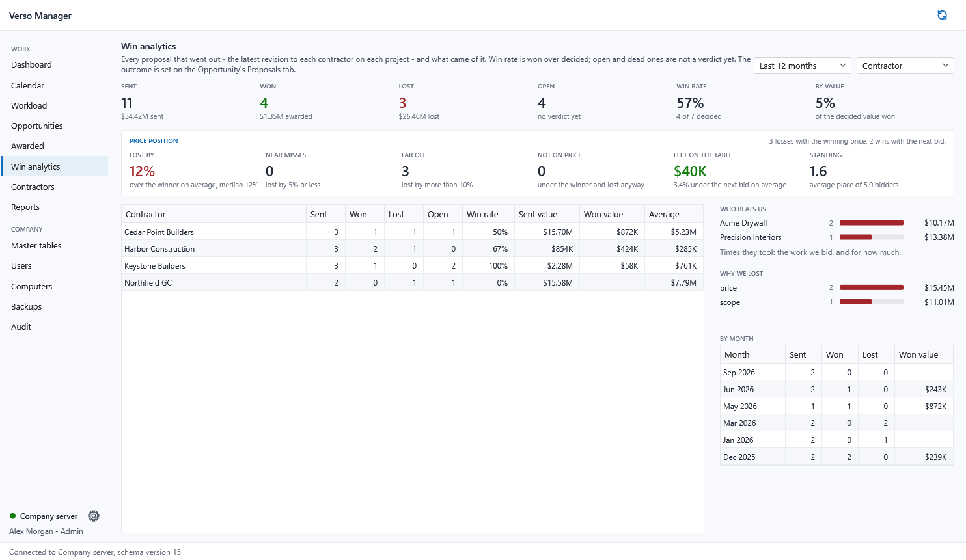
Task: Click the $13.38M value for Precision Interiors
Action: [x=939, y=237]
